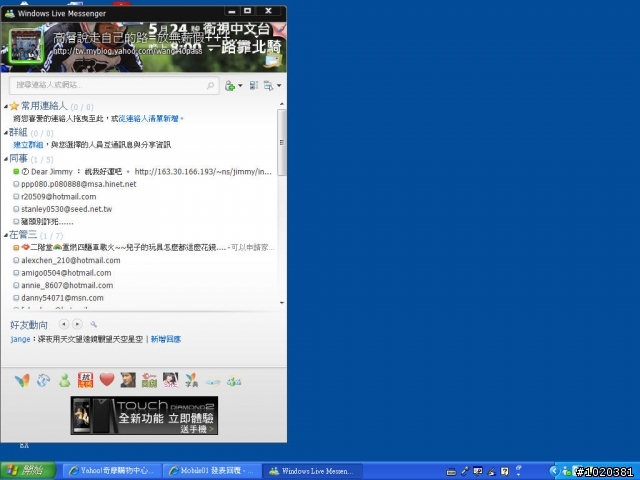Click the contact list layout icon
Image resolution: width=640 pixels, height=480 pixels.
[253, 85]
